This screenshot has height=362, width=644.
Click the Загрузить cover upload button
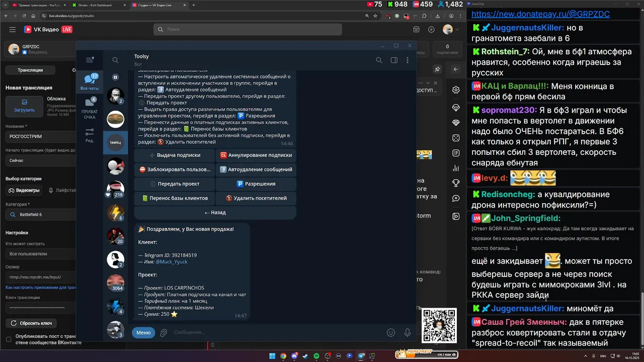coord(24,106)
